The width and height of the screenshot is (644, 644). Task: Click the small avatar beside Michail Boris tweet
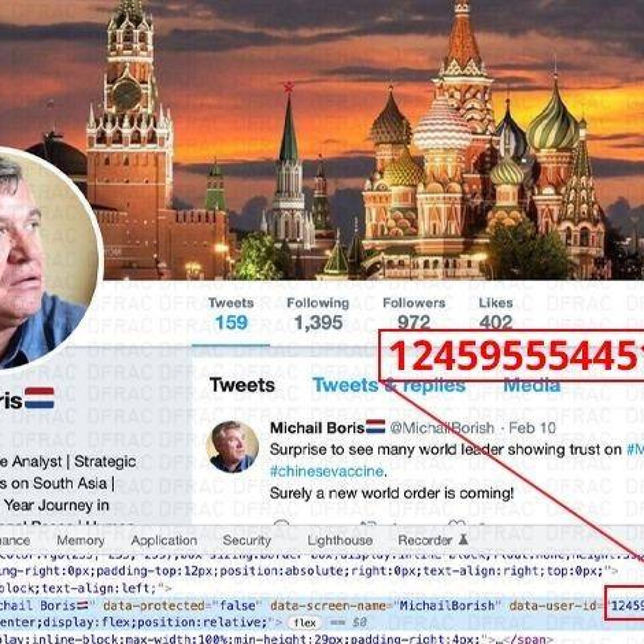coord(232,447)
